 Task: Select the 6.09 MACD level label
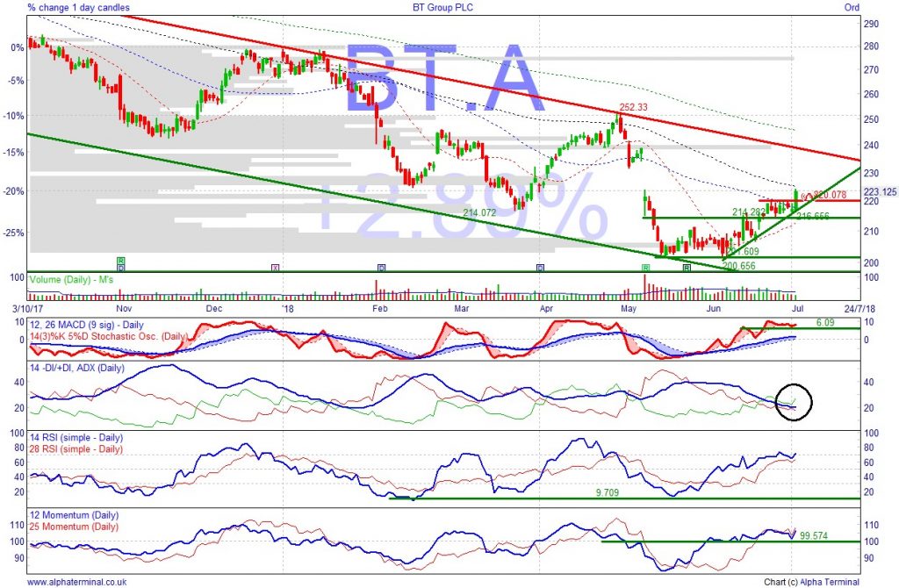pyautogui.click(x=825, y=323)
